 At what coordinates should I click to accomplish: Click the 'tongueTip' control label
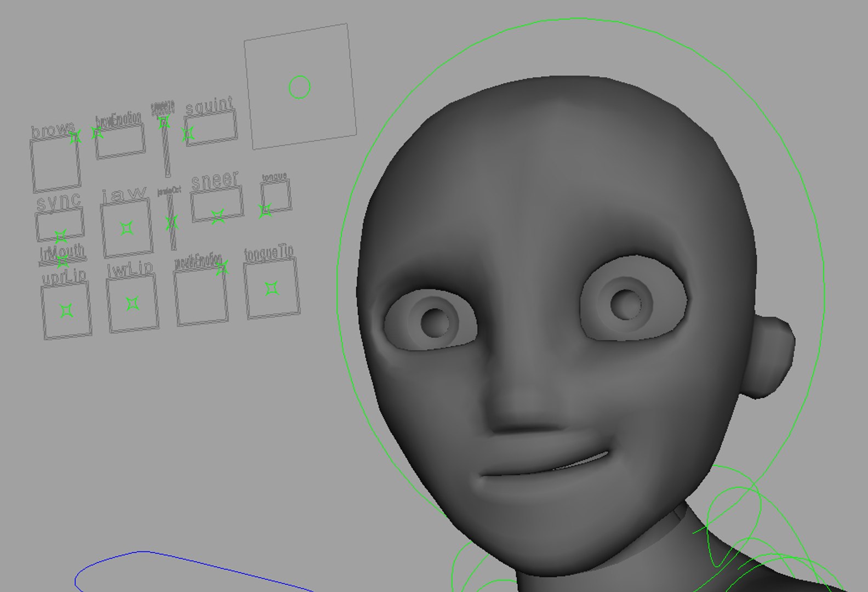pyautogui.click(x=269, y=253)
